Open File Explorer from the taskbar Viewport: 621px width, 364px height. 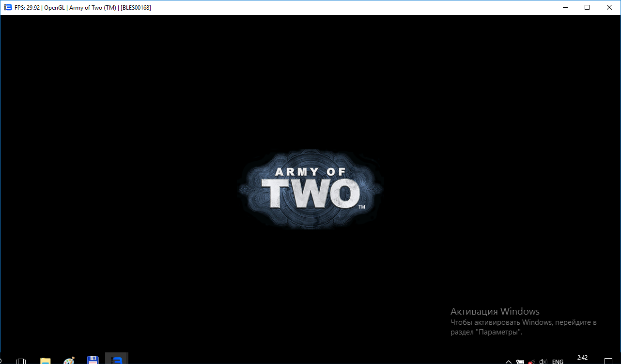tap(46, 361)
